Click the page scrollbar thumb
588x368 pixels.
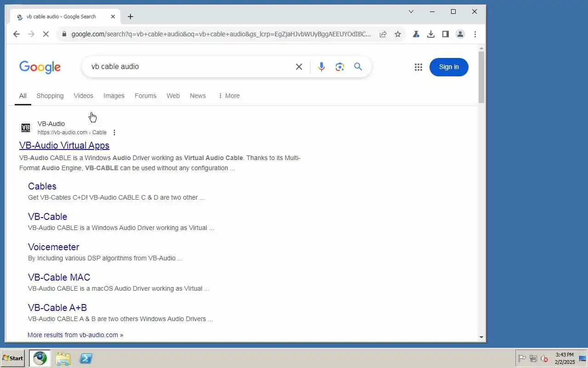tap(481, 77)
